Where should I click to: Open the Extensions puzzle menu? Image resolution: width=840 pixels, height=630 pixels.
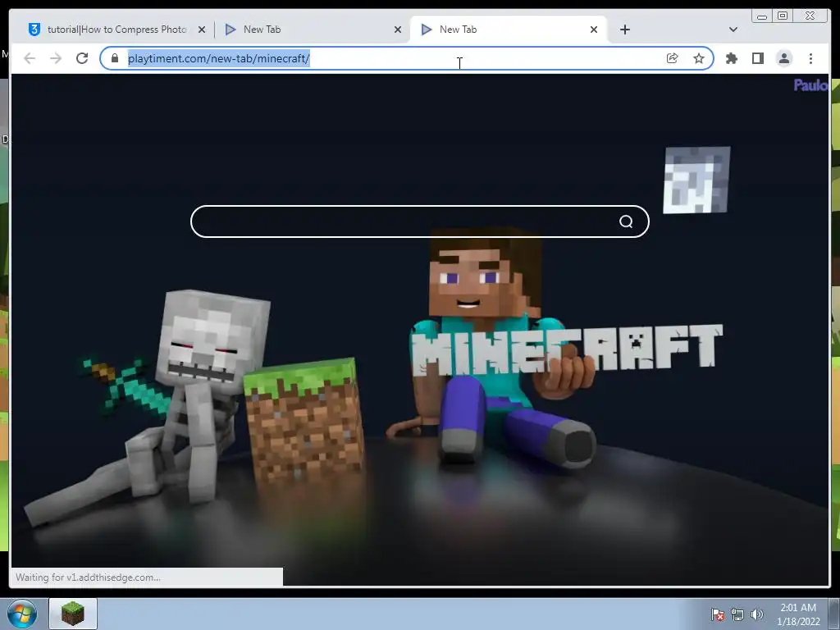731,58
